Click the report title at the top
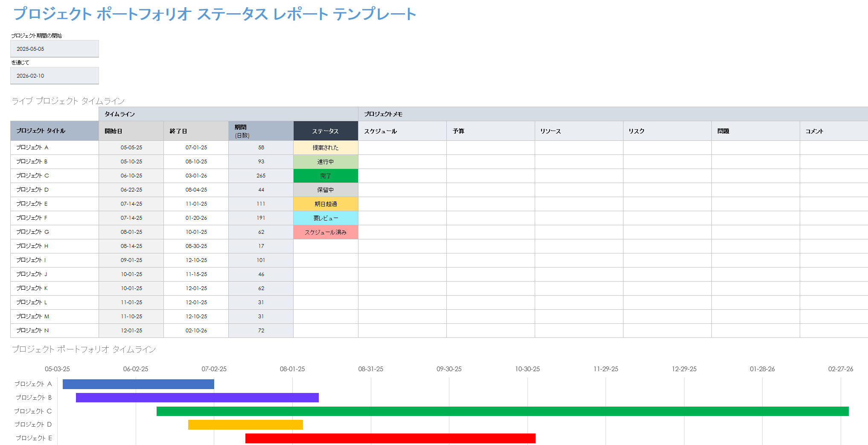Viewport: 868px width, 445px height. pyautogui.click(x=215, y=14)
